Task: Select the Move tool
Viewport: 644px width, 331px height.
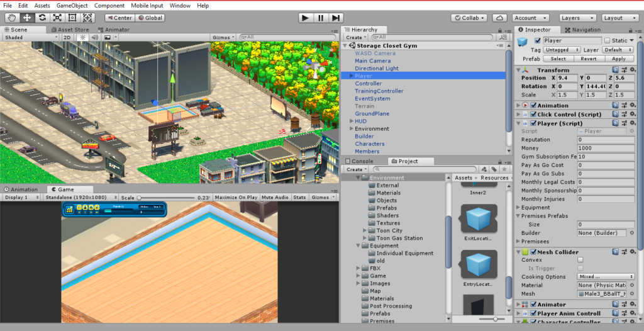Action: (x=27, y=18)
